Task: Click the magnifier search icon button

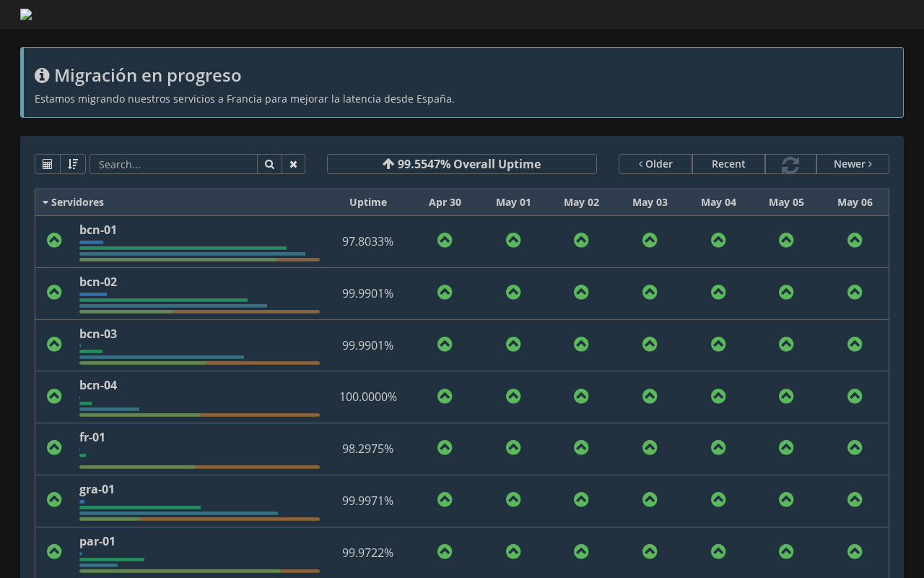Action: (x=269, y=164)
